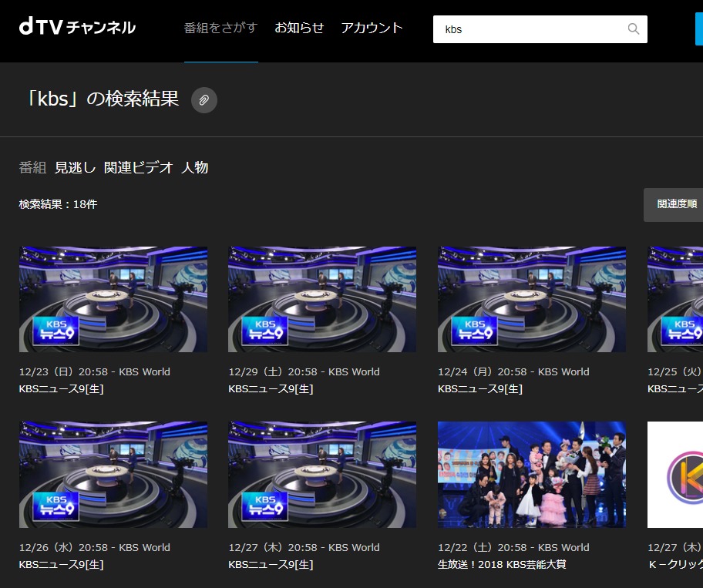703x588 pixels.
Task: Open the 12/27 (木) KBS News 9 thumbnail
Action: pos(322,475)
